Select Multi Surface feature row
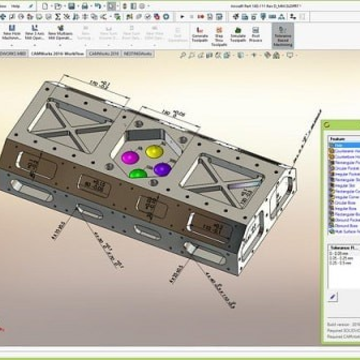Image resolution: width=360 pixels, height=360 pixels. (x=344, y=231)
